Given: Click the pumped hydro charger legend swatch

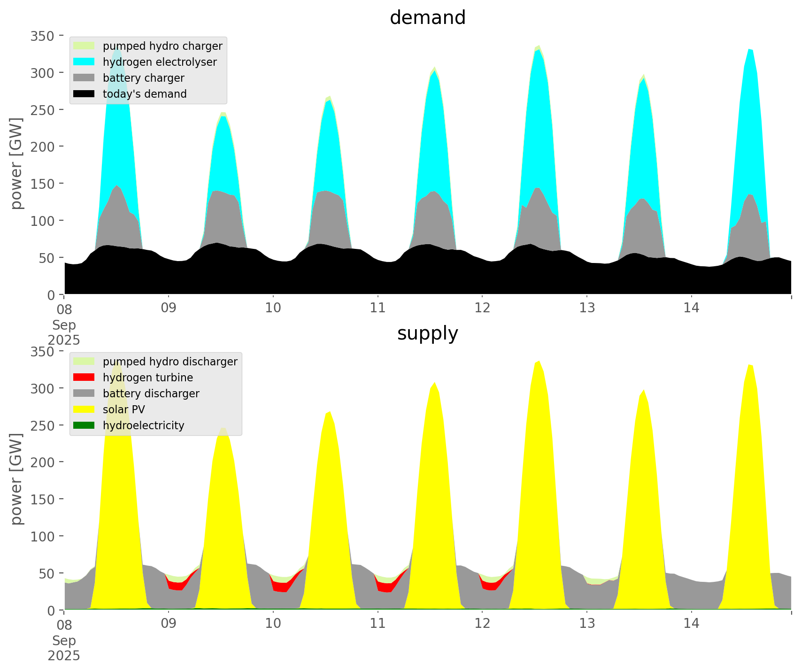Looking at the screenshot, I should (x=85, y=46).
